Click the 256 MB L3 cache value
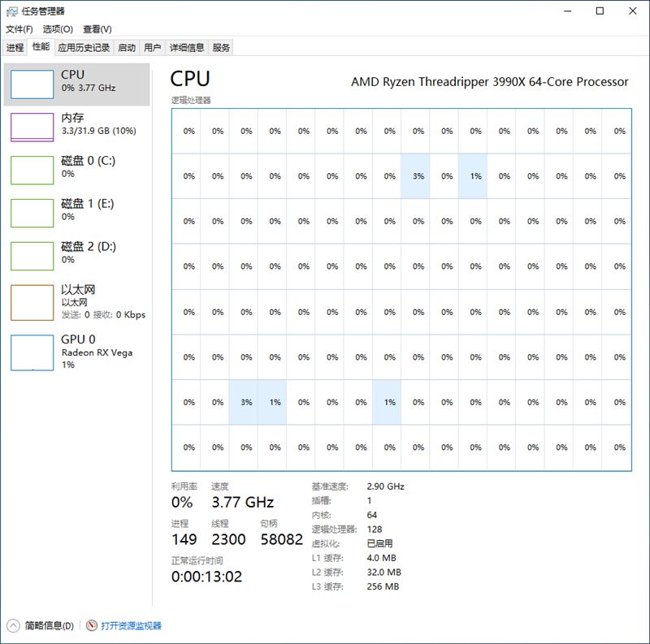 (x=383, y=586)
